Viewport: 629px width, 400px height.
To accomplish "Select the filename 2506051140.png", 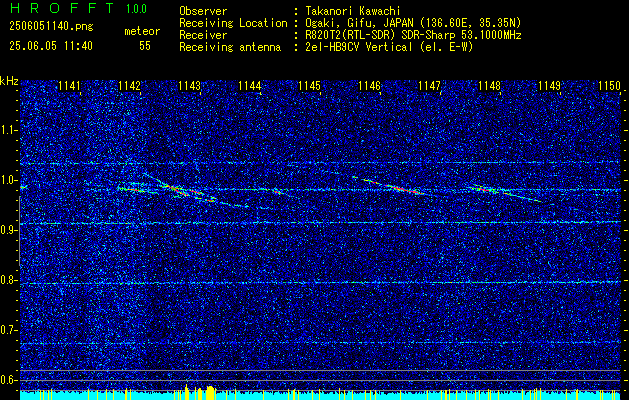I will coord(51,27).
